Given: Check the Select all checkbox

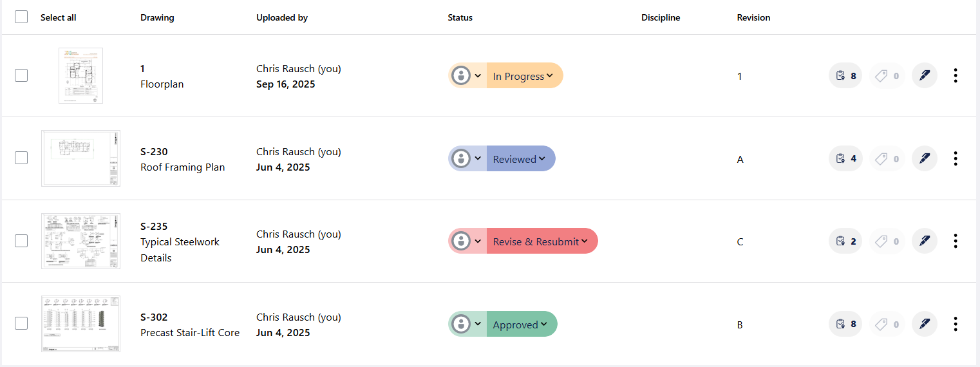Looking at the screenshot, I should [x=21, y=17].
